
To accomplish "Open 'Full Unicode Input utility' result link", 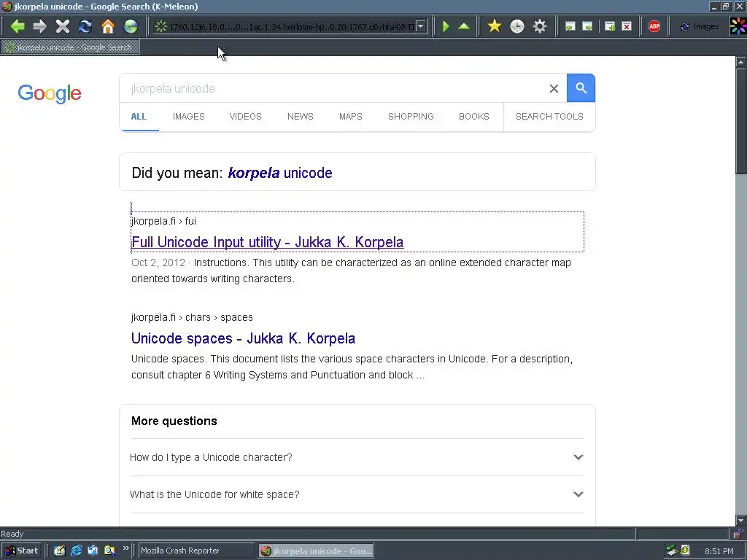I will click(x=267, y=242).
